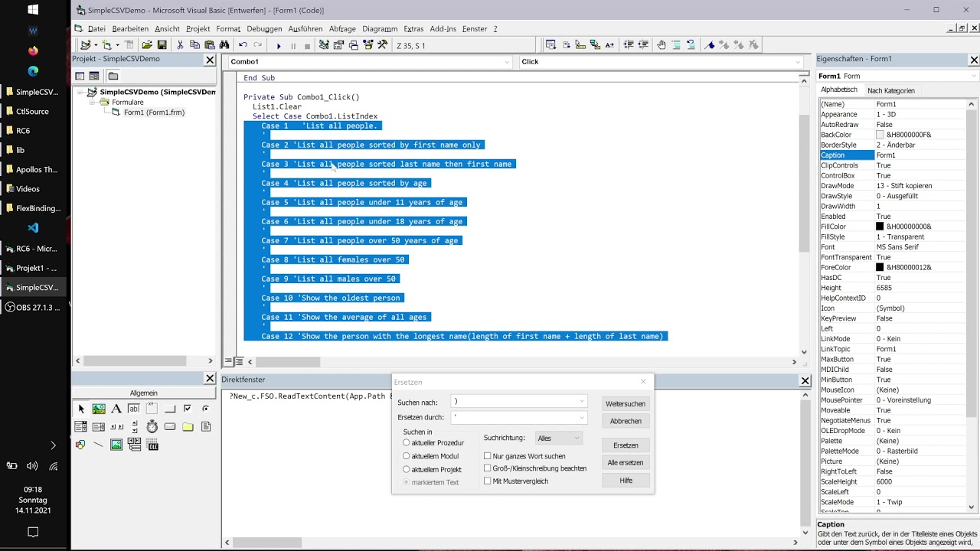Toggle breakpoint with the hand icon

[661, 45]
